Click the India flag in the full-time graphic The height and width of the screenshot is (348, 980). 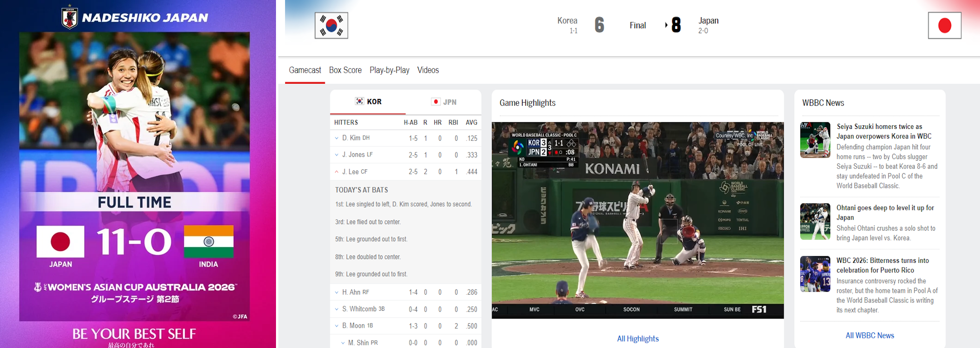pyautogui.click(x=209, y=241)
